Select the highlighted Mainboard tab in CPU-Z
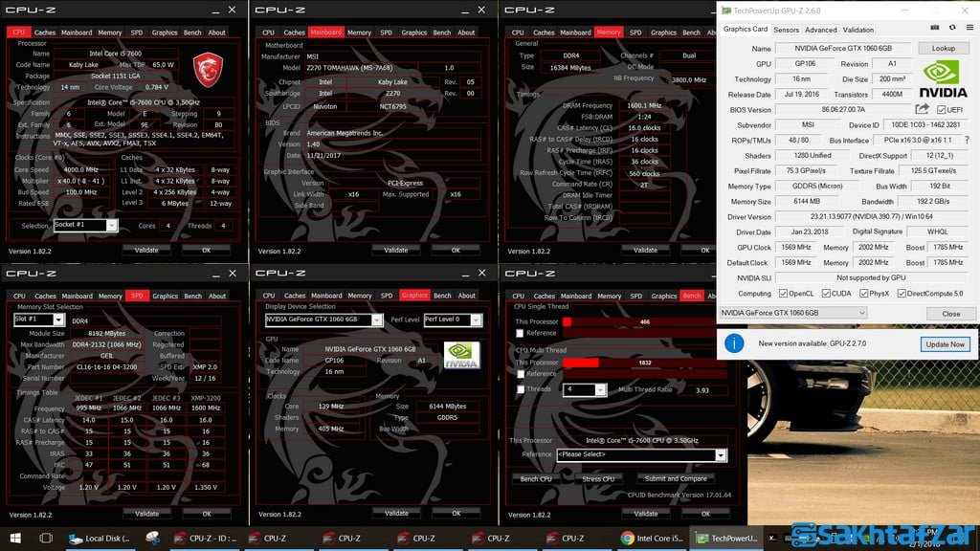 [x=325, y=32]
